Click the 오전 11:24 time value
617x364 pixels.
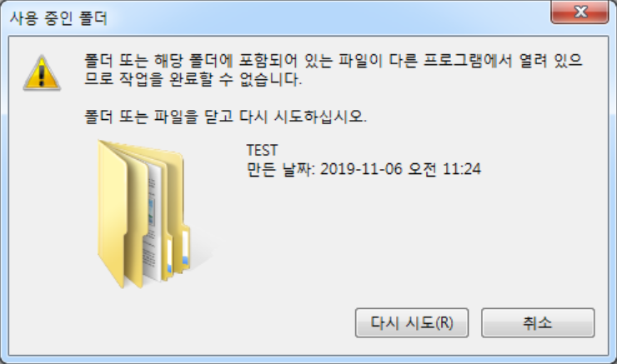(x=444, y=169)
